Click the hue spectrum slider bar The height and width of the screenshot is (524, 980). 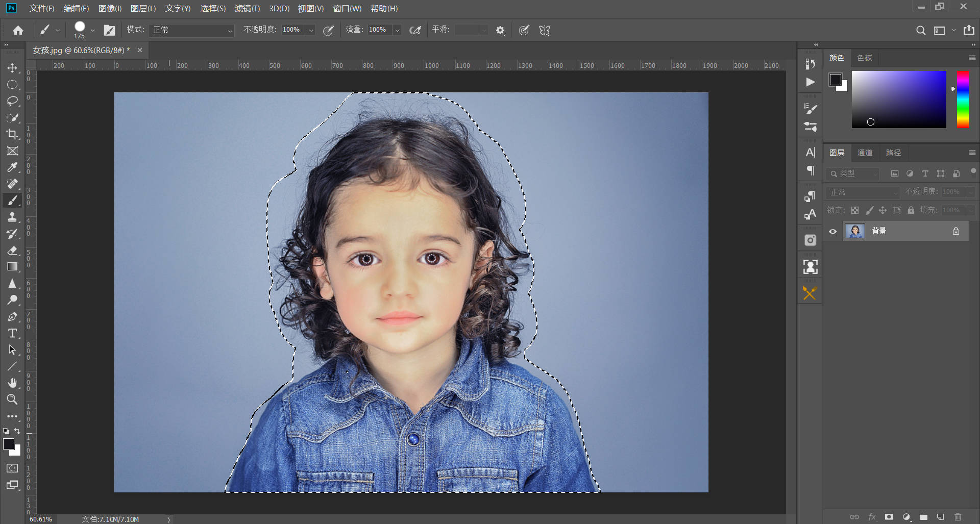(963, 99)
